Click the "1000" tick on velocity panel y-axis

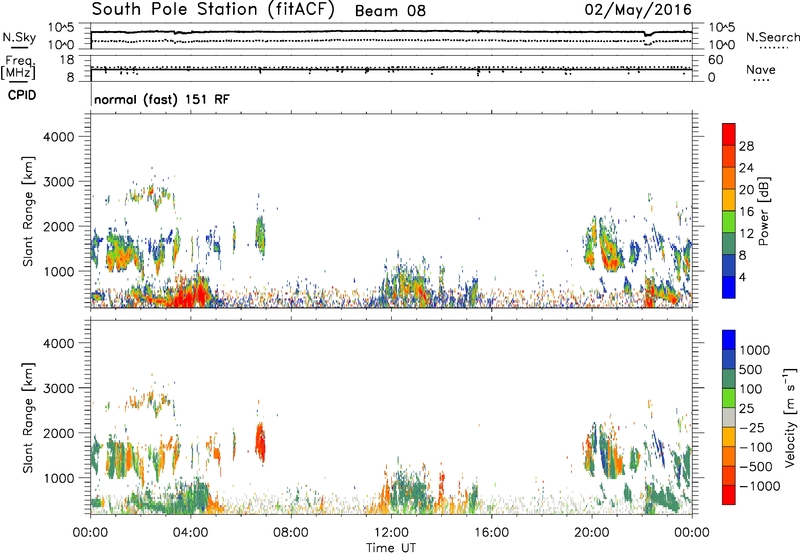pyautogui.click(x=59, y=478)
